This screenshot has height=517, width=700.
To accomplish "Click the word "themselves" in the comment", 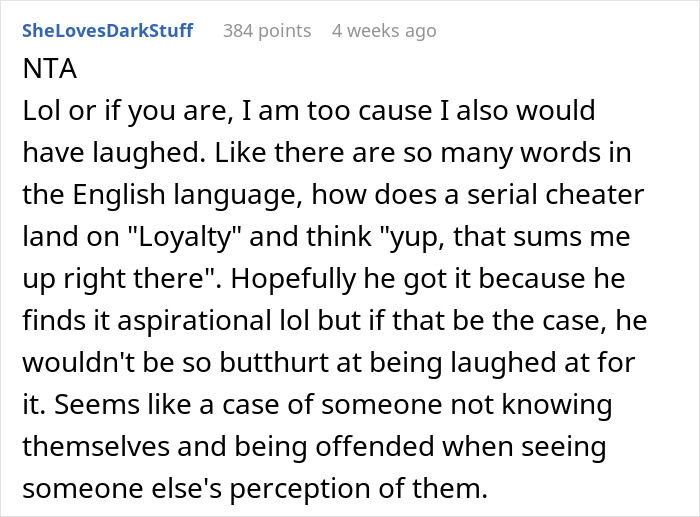I will [96, 446].
